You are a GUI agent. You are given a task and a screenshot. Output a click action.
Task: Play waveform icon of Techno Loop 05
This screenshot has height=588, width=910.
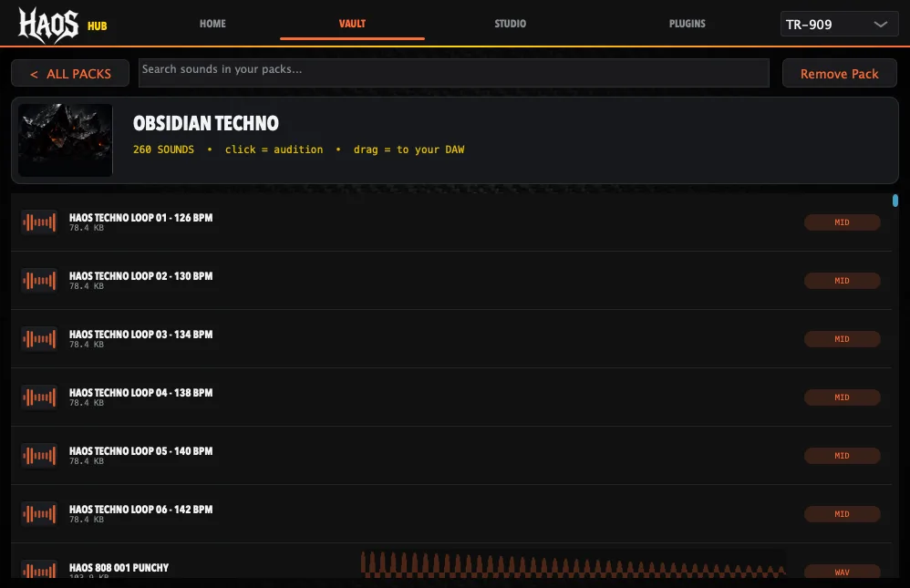click(39, 456)
